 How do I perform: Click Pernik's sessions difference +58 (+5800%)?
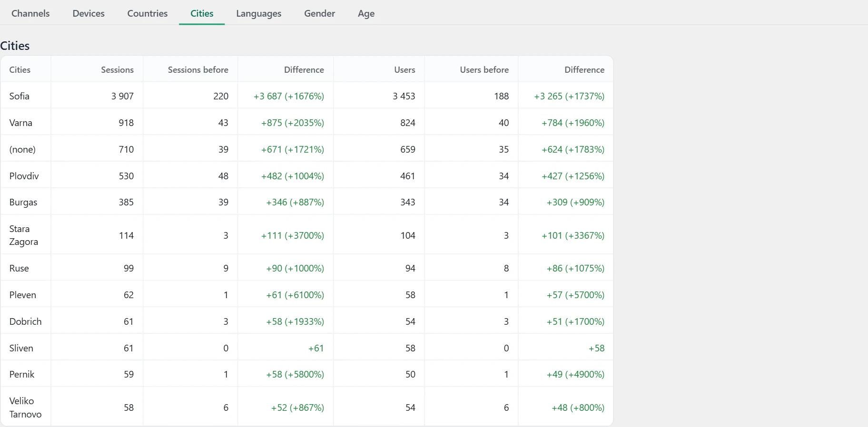pyautogui.click(x=295, y=374)
